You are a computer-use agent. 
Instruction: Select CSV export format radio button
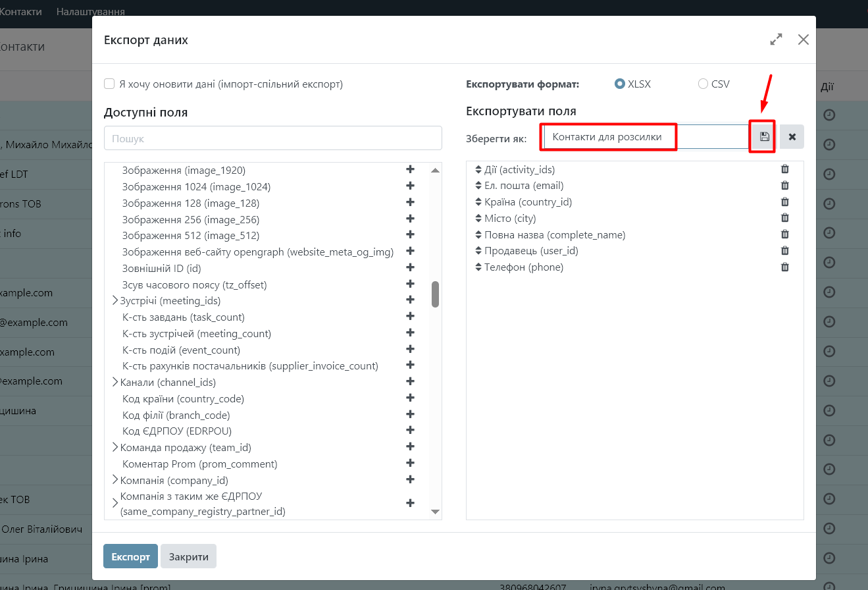(703, 84)
